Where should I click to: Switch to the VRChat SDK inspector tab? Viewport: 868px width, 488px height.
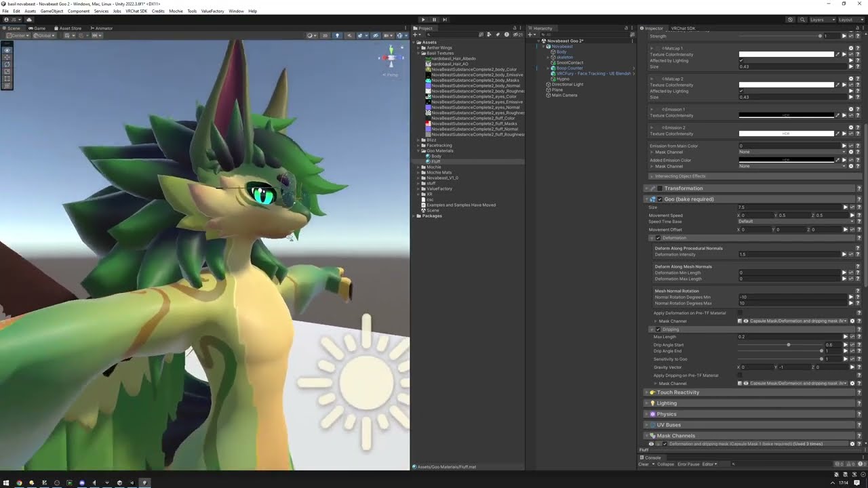point(683,28)
